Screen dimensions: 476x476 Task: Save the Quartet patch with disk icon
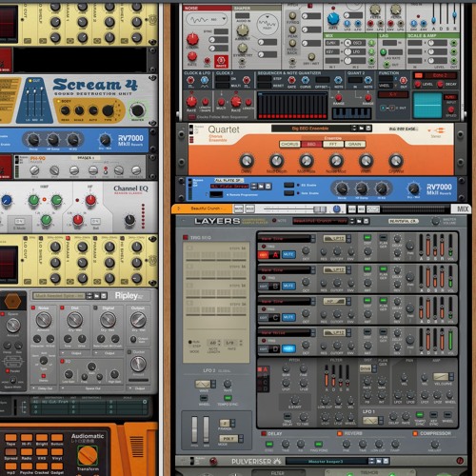coord(368,129)
